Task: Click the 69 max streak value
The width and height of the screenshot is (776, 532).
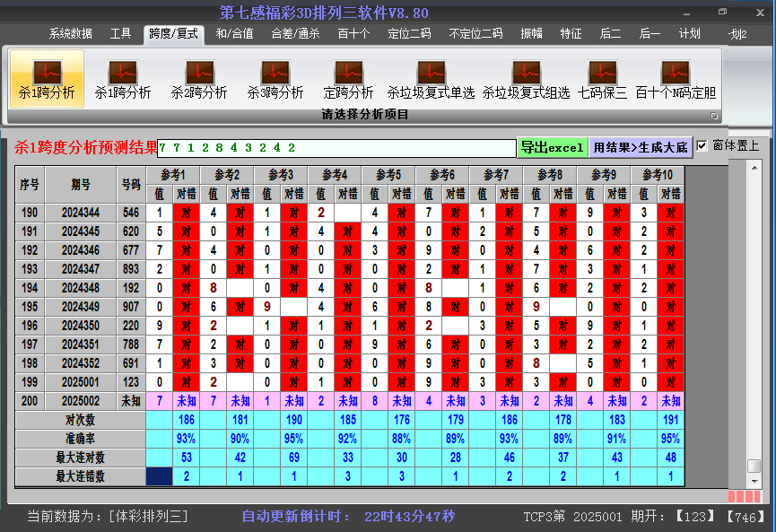Action: coord(294,458)
